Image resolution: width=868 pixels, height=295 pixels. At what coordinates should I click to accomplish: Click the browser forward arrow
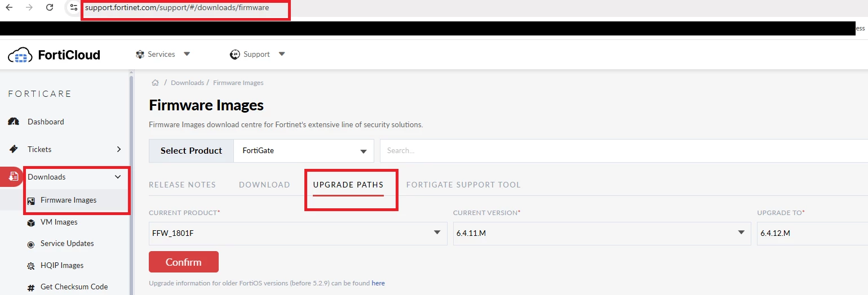pos(29,8)
